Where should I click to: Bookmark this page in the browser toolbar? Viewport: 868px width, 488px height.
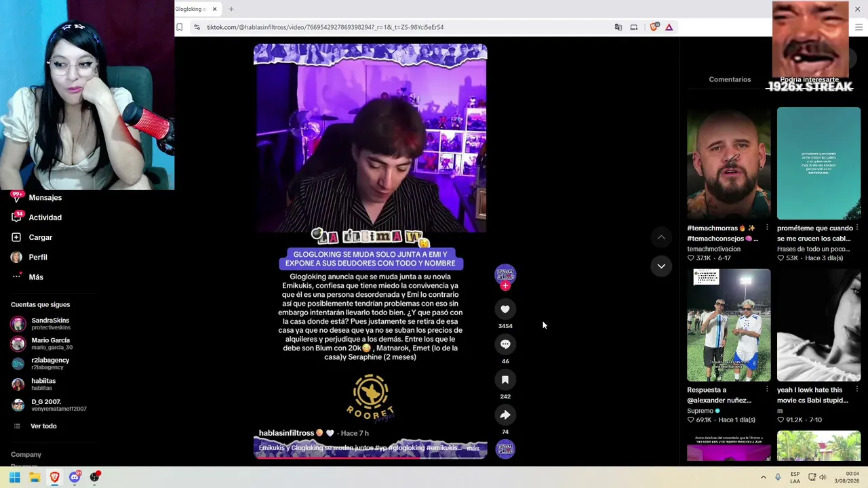[x=180, y=27]
